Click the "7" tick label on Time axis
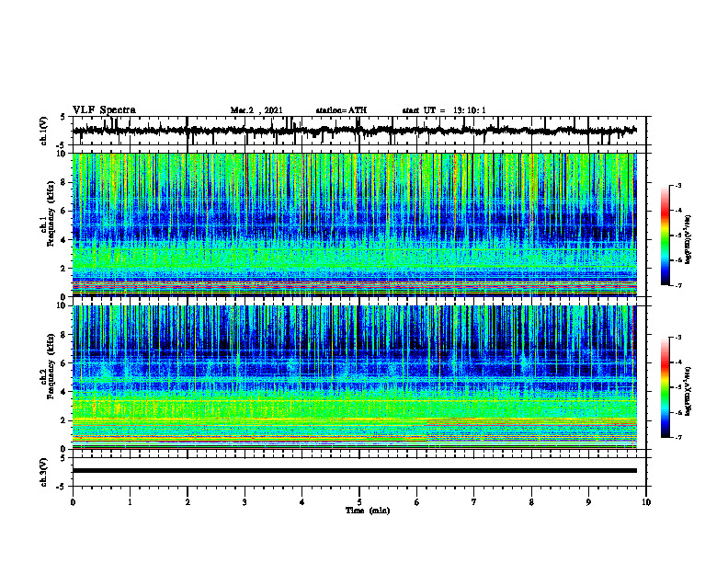 (x=473, y=502)
